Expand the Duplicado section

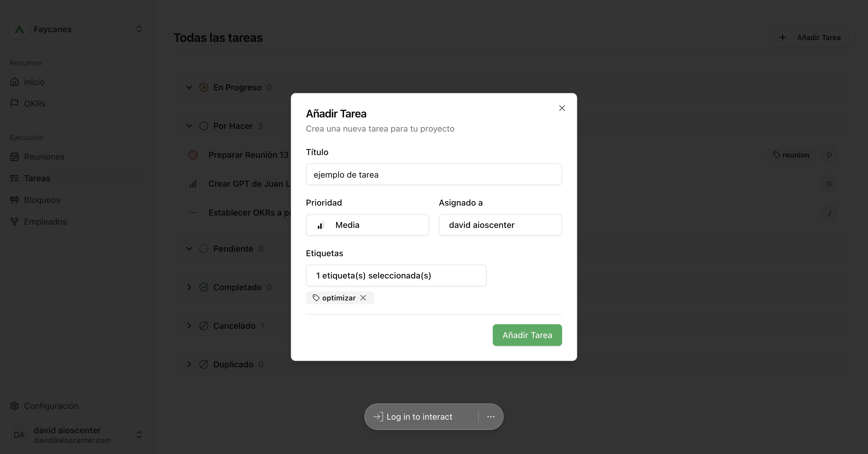tap(189, 364)
